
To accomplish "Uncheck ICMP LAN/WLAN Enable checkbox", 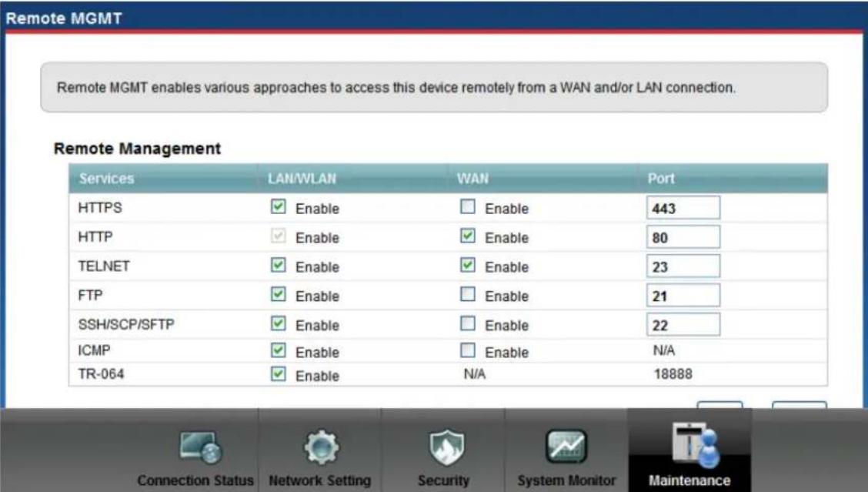I will (x=278, y=350).
